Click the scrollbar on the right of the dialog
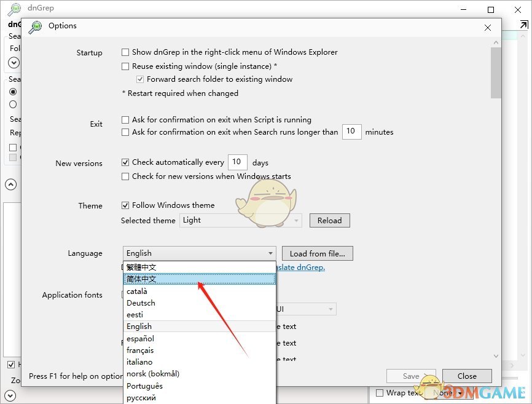Viewport: 532px width, 404px height. pyautogui.click(x=496, y=74)
